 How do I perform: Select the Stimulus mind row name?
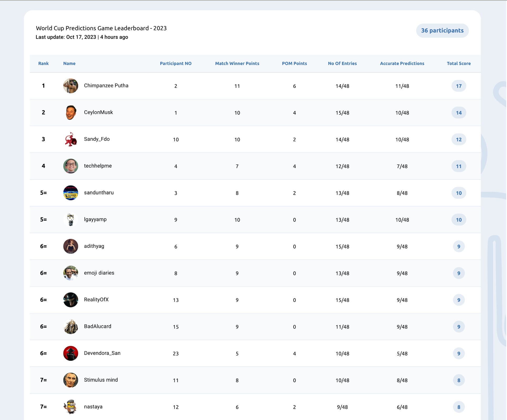click(101, 380)
